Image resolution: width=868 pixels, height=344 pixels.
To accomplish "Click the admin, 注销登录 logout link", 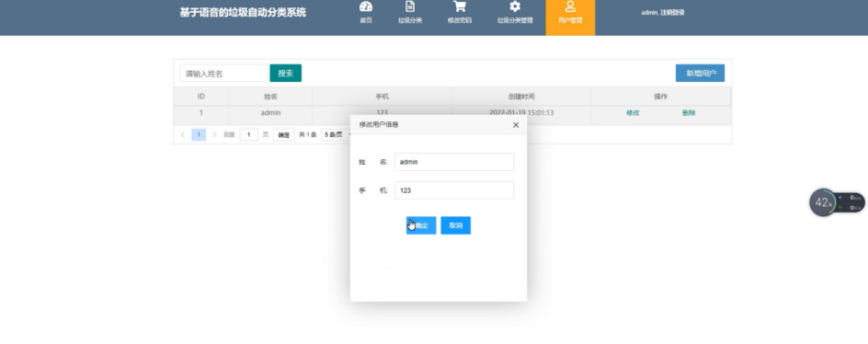I will click(663, 12).
